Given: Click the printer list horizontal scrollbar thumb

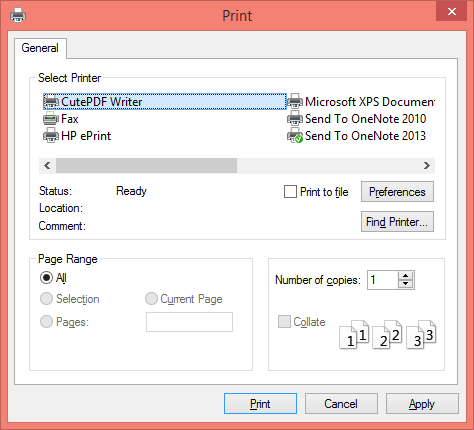Looking at the screenshot, I should [146, 166].
